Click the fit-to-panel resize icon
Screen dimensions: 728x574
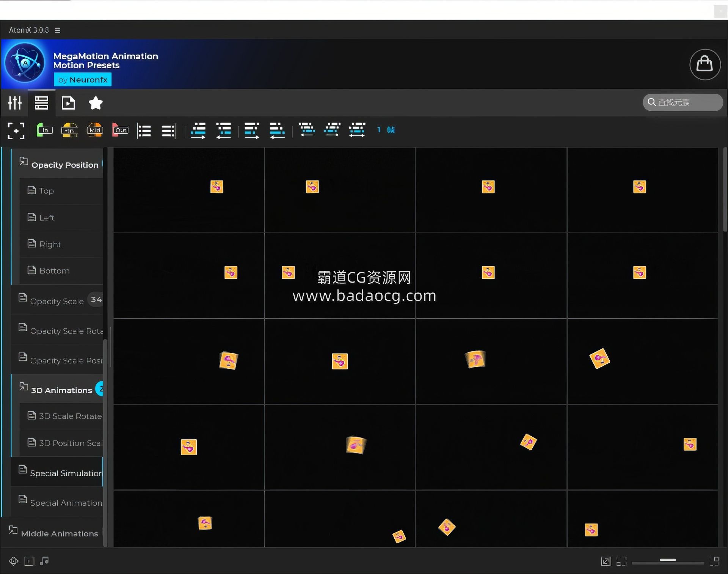point(606,561)
